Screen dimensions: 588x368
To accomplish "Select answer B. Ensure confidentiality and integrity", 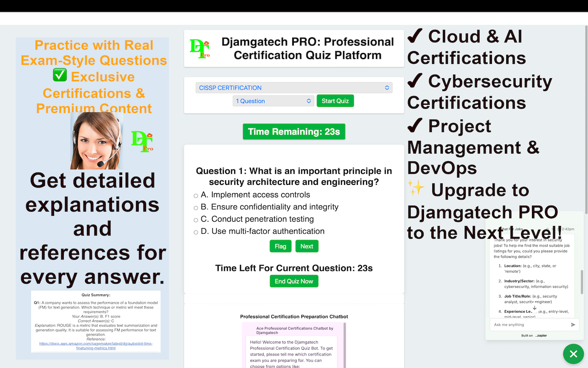I will click(x=196, y=208).
